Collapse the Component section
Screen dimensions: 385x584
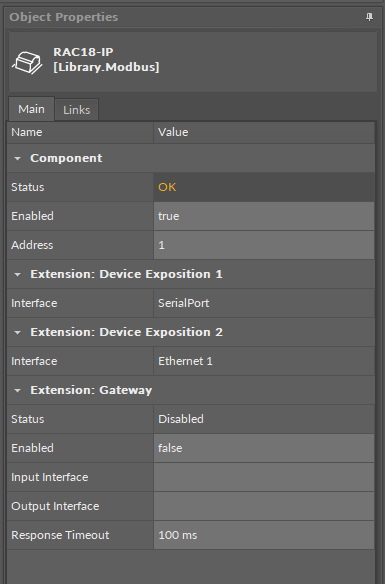18,159
